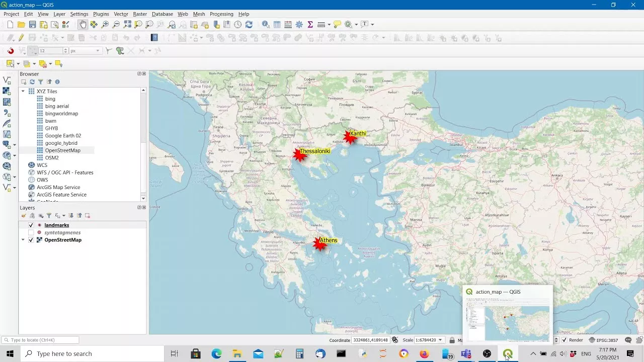Select the Pan Map hand tool
This screenshot has width=644, height=362.
[x=83, y=24]
